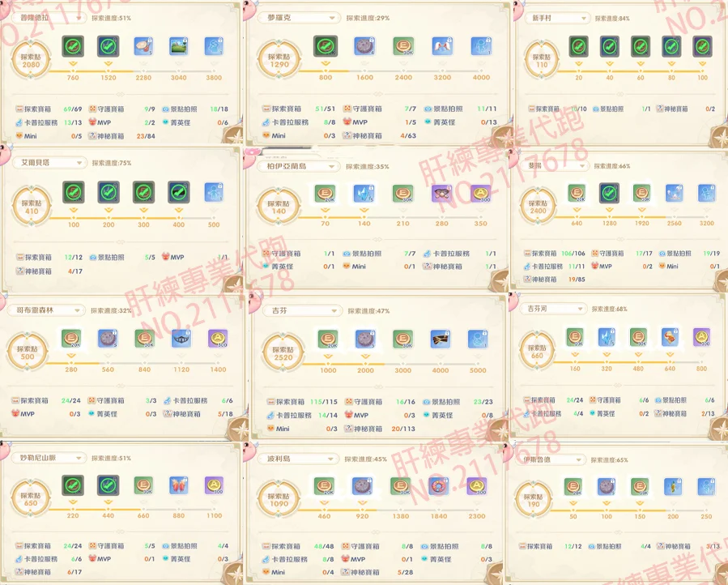The width and height of the screenshot is (728, 585).
Task: Expand the 艾爾貝塔 region dropdown
Action: [x=51, y=163]
